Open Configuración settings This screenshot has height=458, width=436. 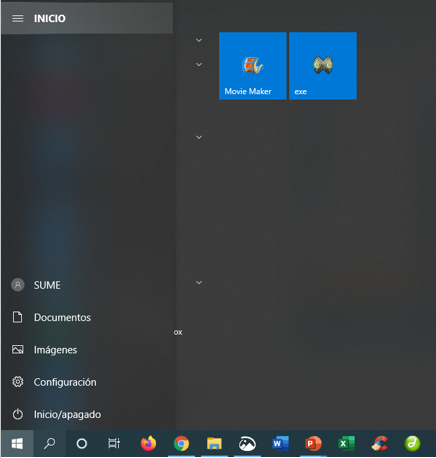tap(87, 382)
